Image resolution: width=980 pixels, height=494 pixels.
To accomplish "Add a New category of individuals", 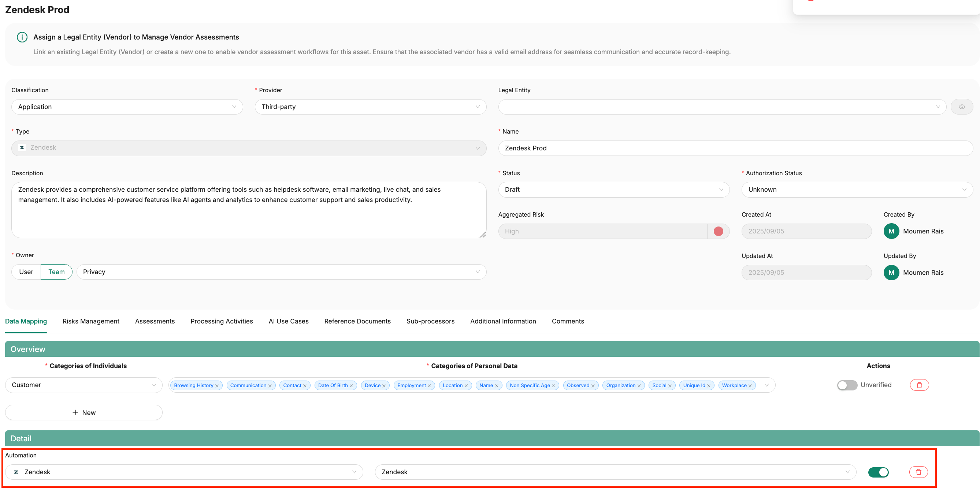I will click(84, 413).
